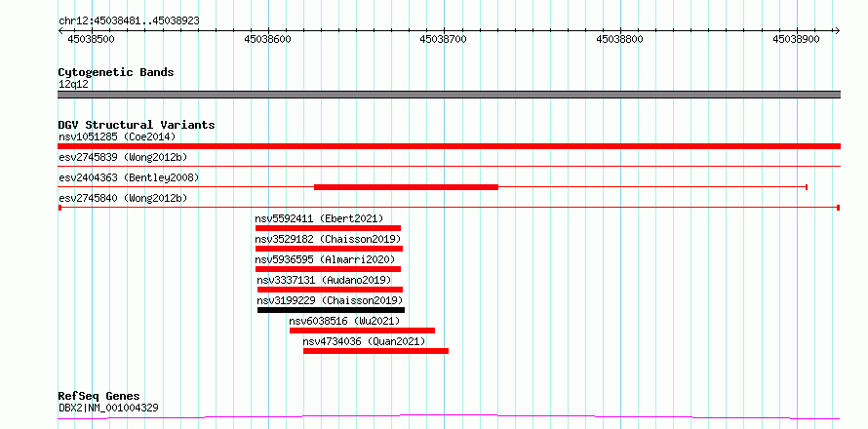This screenshot has height=429, width=868.
Task: Open the nsv6038516 (Wu2021) variant label
Action: tap(344, 321)
